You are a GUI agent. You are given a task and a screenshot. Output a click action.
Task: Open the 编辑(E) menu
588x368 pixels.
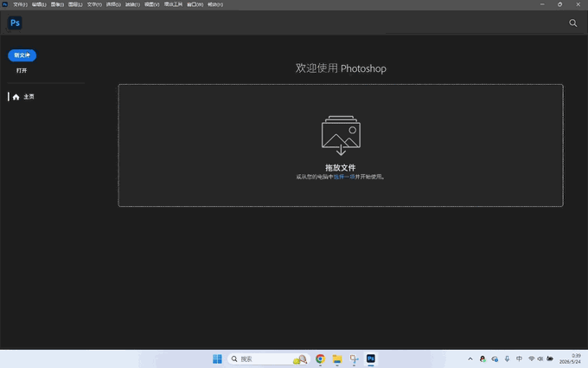pos(39,4)
